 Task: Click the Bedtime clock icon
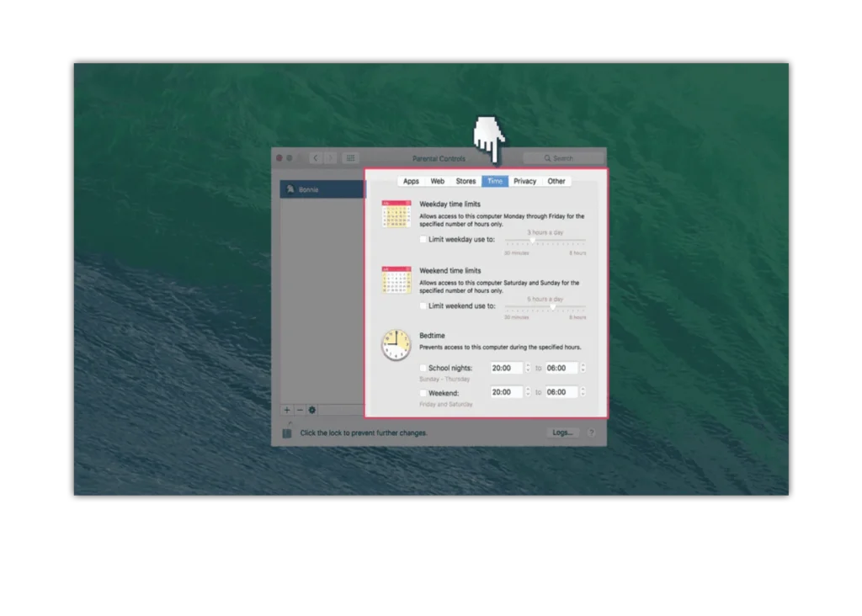(396, 345)
